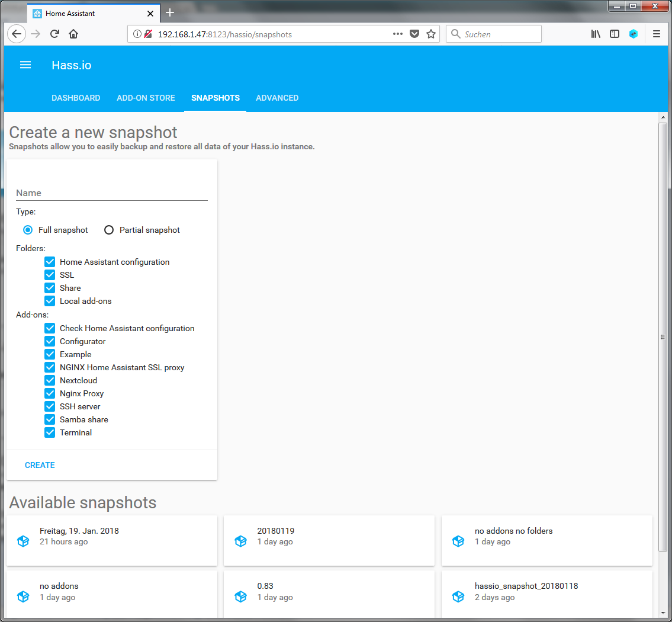Open the Add-on Store tab
The image size is (672, 622).
[x=146, y=98]
